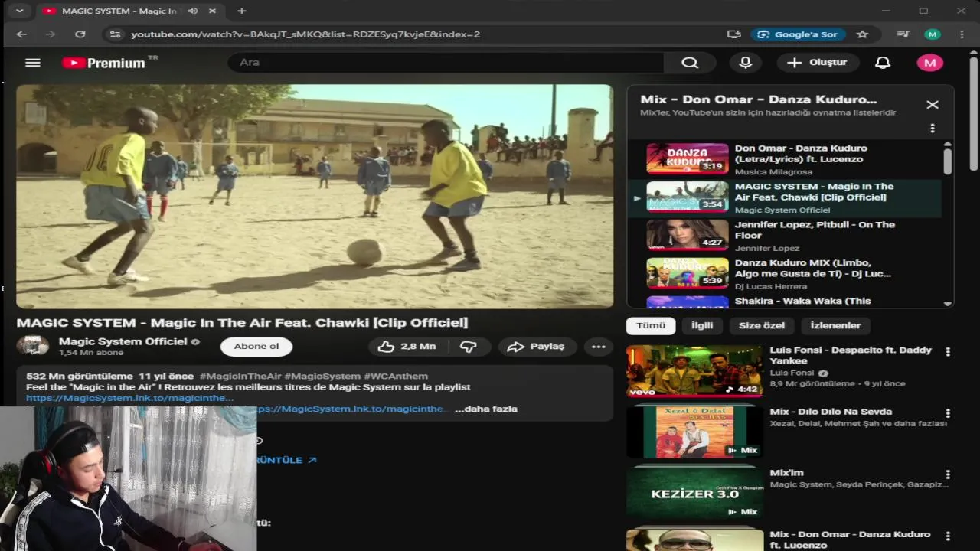This screenshot has height=551, width=980.
Task: Open Mix Dılo Dılo Na Sevda thumbnail
Action: pos(694,432)
